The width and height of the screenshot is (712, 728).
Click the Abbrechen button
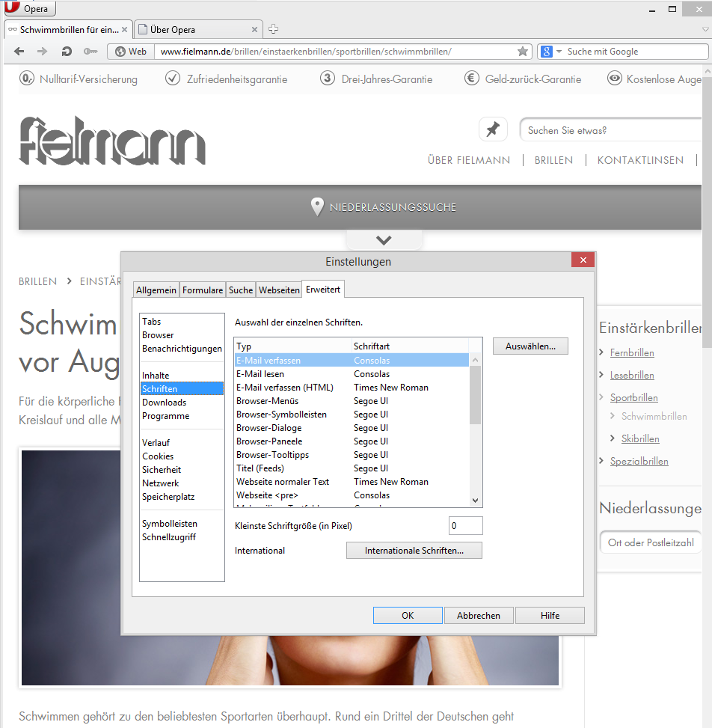[479, 615]
